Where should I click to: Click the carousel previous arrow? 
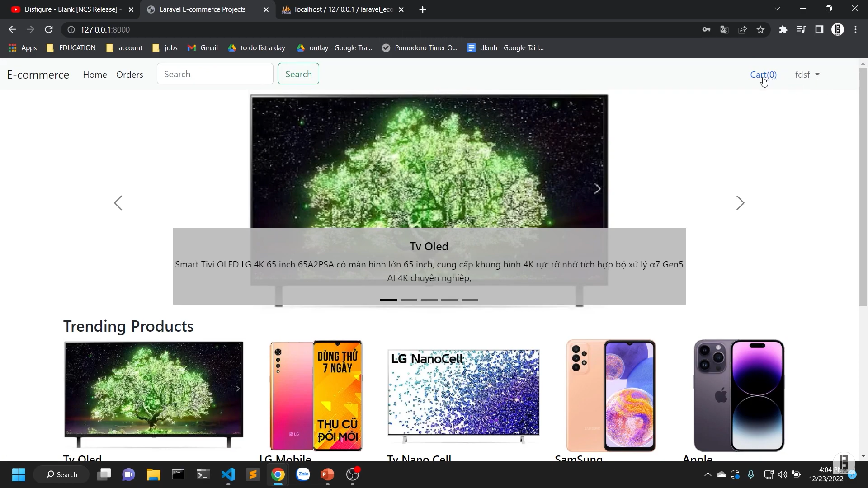pyautogui.click(x=118, y=203)
